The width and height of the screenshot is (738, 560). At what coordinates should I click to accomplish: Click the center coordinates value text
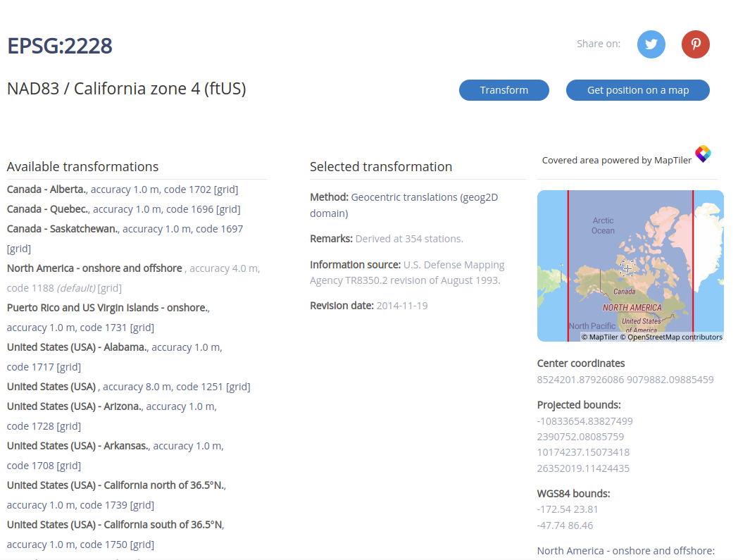[x=625, y=380]
